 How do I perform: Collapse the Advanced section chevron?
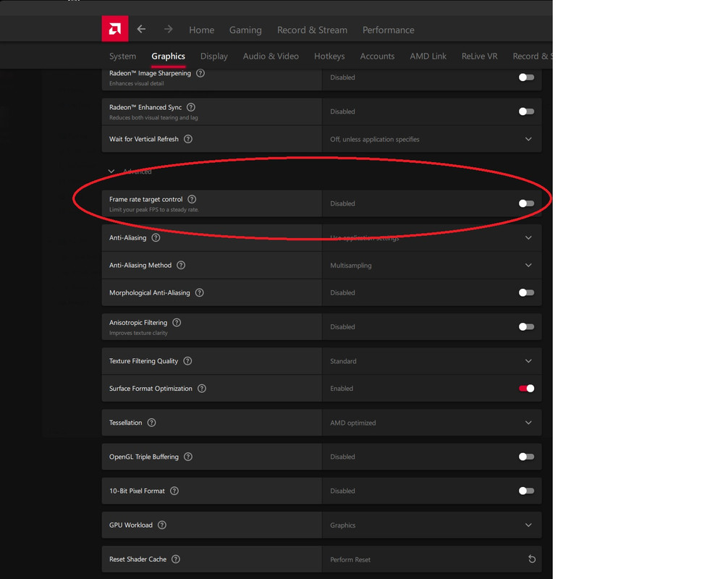coord(111,172)
